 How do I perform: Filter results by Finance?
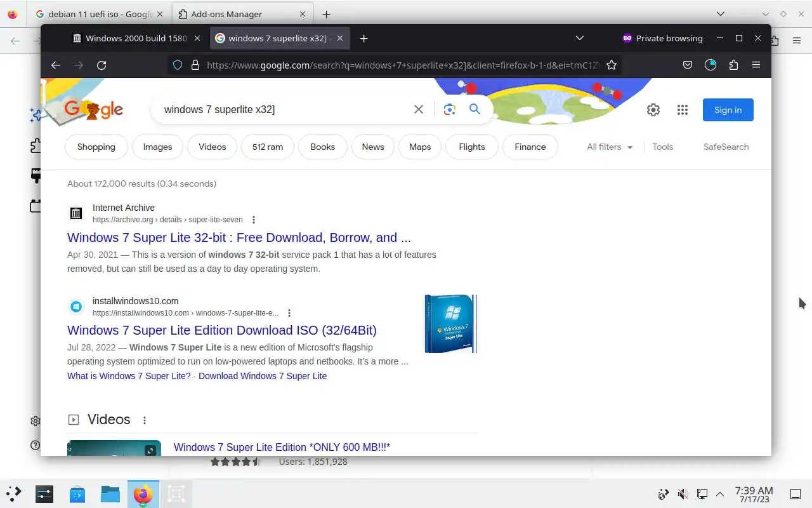[x=530, y=147]
